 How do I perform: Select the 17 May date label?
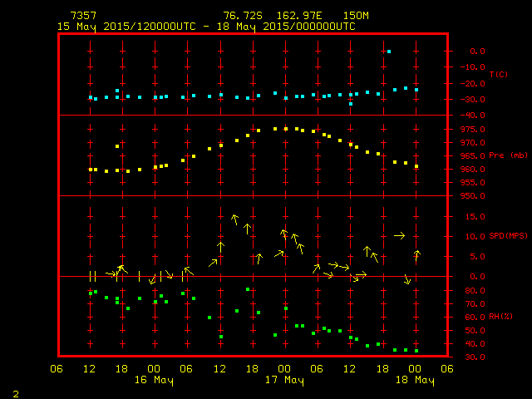click(x=284, y=380)
